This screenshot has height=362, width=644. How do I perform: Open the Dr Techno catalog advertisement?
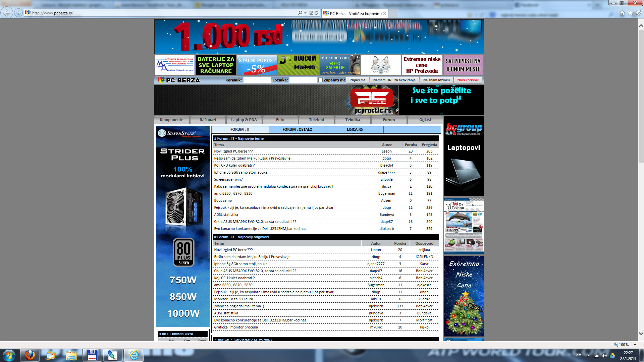(464, 226)
